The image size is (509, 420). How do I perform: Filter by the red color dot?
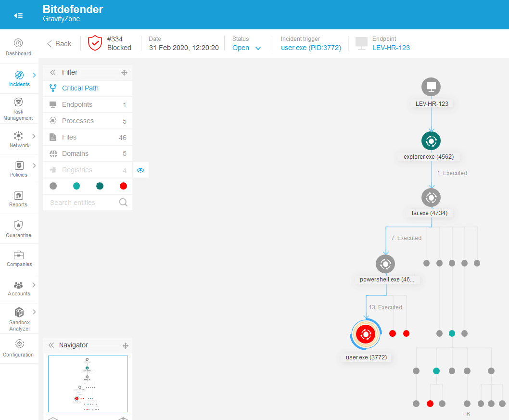click(x=123, y=186)
